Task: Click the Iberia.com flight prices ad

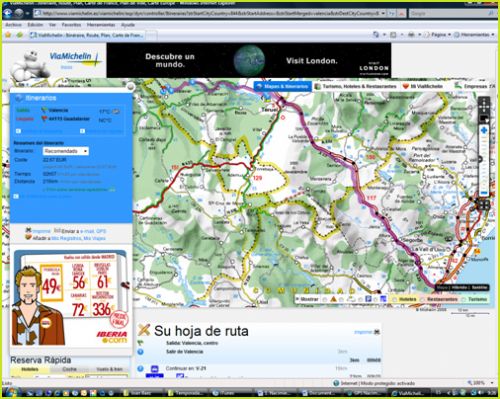Action: tap(70, 298)
